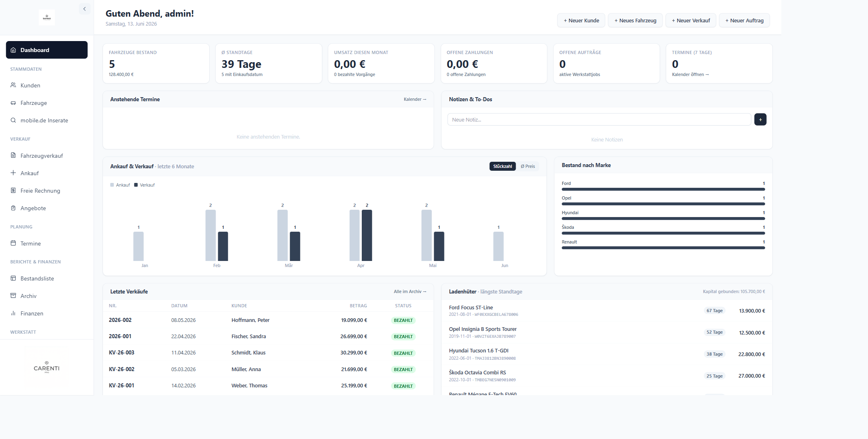Click the mobile.de Inserate search icon
This screenshot has height=439, width=868.
click(13, 120)
